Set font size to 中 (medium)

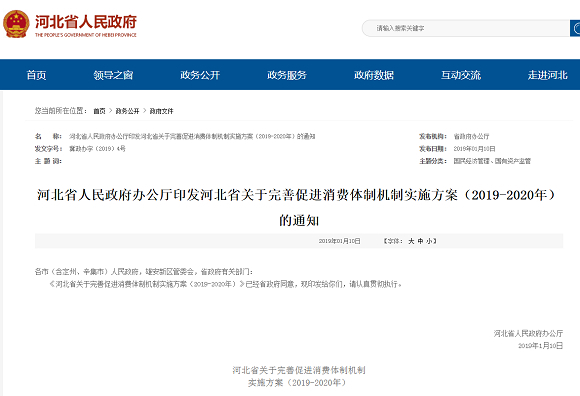coord(420,241)
